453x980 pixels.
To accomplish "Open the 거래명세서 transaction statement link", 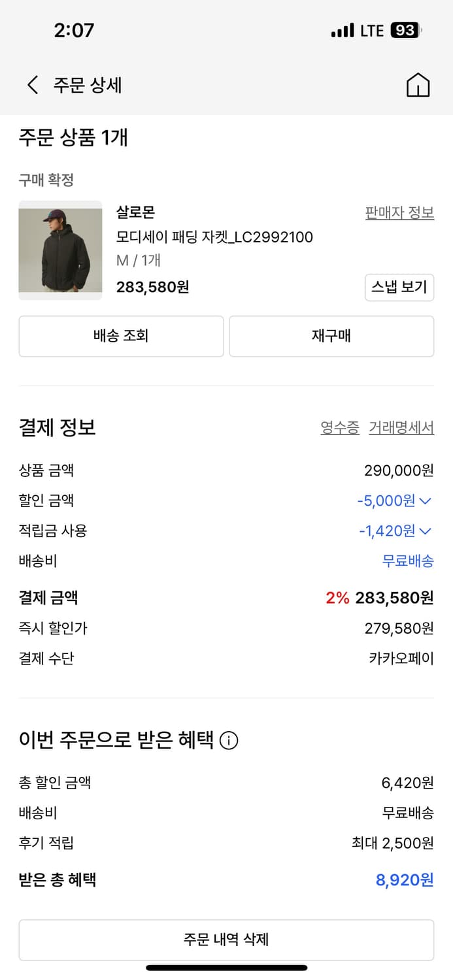I will coord(401,427).
